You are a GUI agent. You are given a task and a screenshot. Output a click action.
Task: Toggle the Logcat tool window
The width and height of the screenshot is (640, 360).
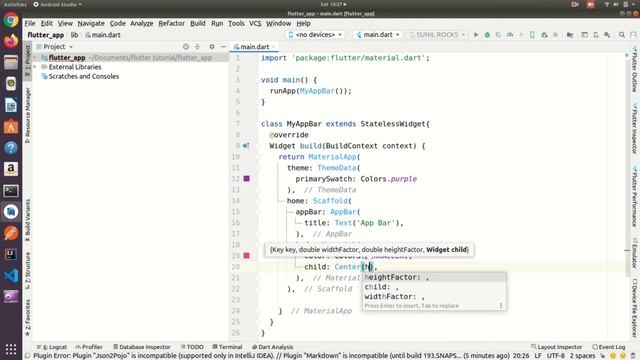52,347
